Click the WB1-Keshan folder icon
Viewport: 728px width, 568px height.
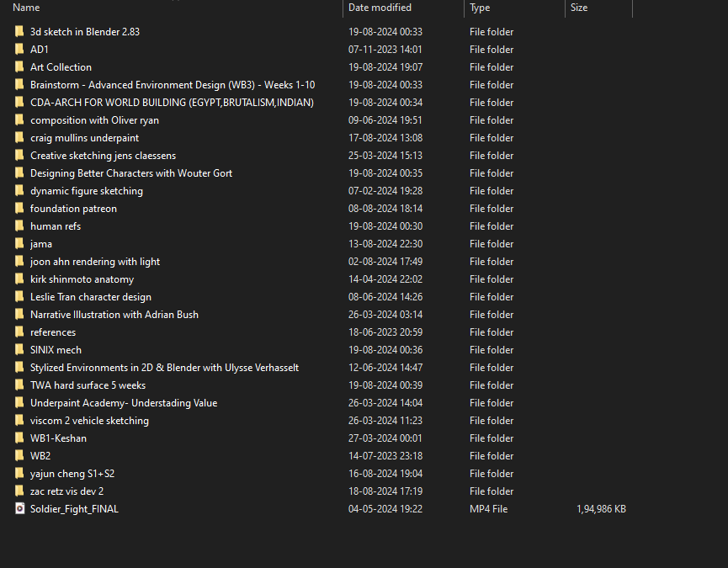pyautogui.click(x=19, y=438)
